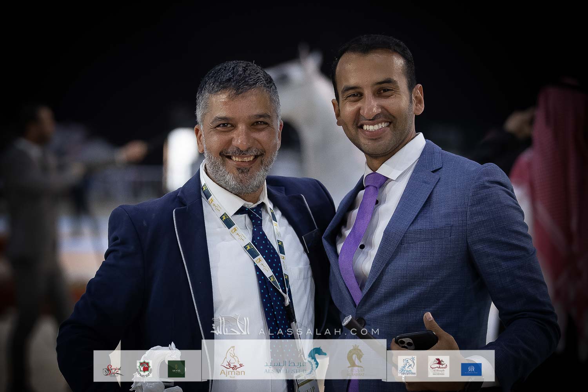Click the red and green emblem logo
The height and width of the screenshot is (392, 588).
(144, 368)
